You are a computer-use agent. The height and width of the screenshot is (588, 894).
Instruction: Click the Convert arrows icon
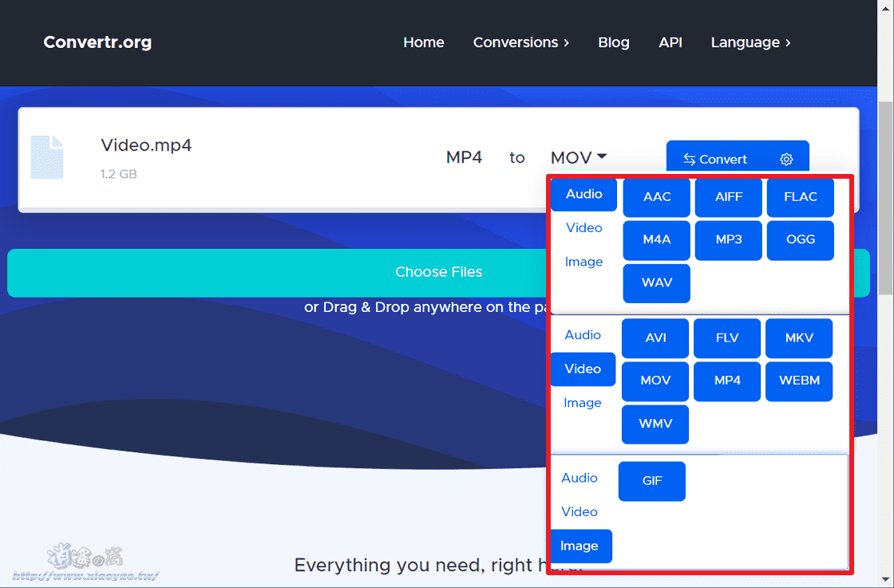pos(688,159)
